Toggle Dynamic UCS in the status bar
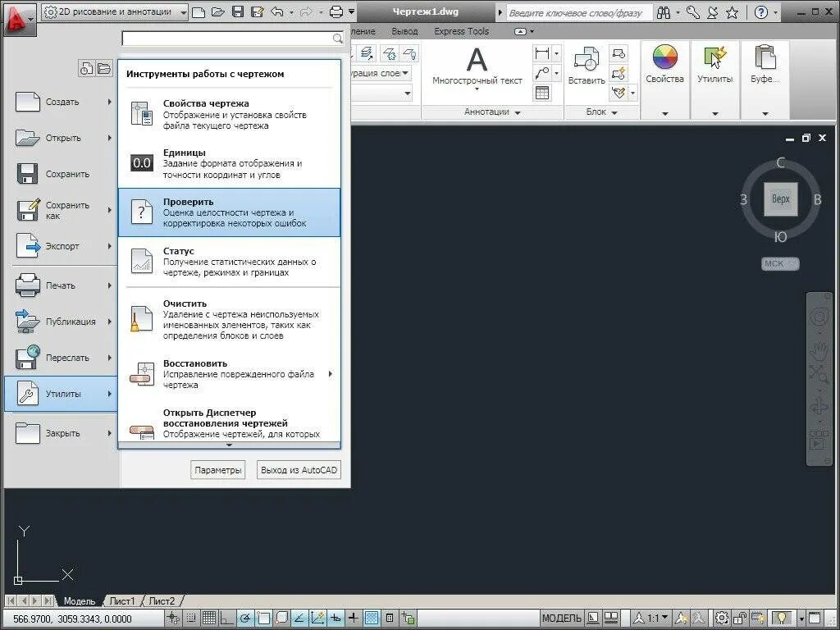Screen dimensions: 840x630 (x=317, y=619)
